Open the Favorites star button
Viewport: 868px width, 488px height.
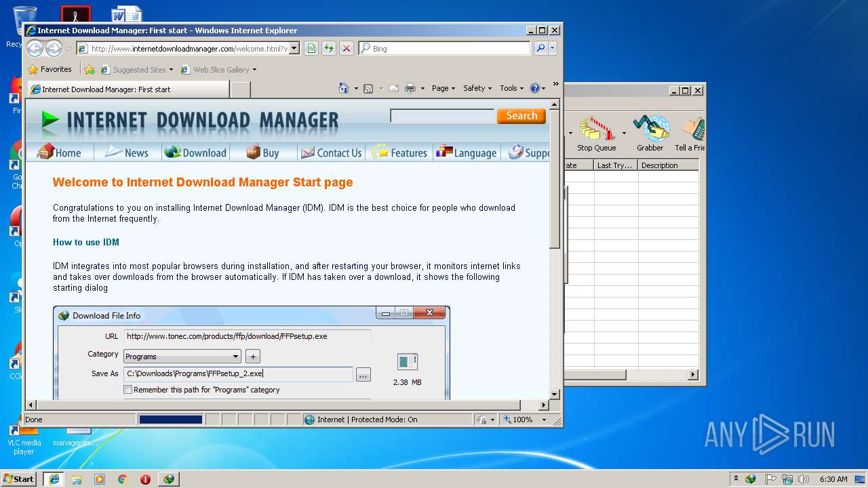coord(50,69)
